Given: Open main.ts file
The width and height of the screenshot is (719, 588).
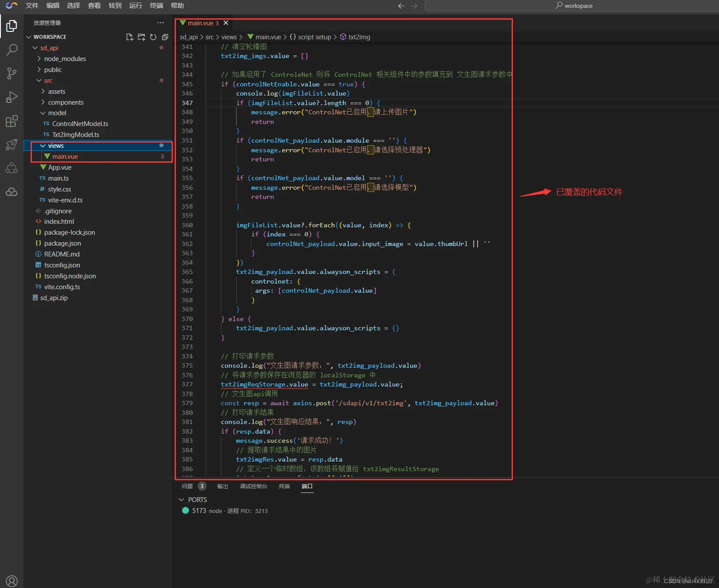Looking at the screenshot, I should [x=58, y=178].
